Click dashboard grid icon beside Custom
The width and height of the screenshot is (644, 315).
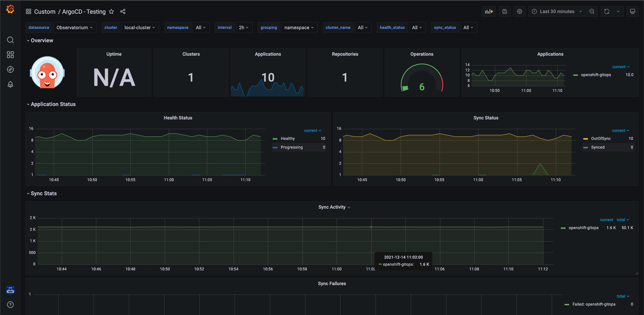(29, 11)
